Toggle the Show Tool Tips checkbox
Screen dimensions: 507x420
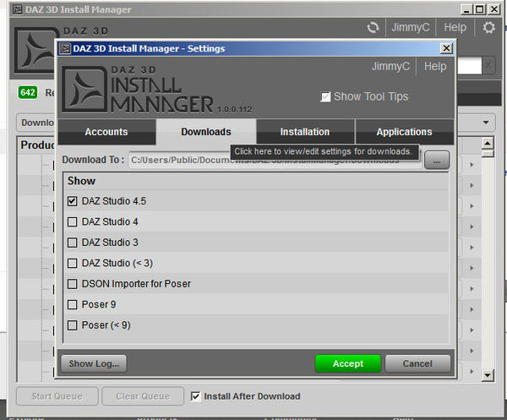[x=325, y=96]
